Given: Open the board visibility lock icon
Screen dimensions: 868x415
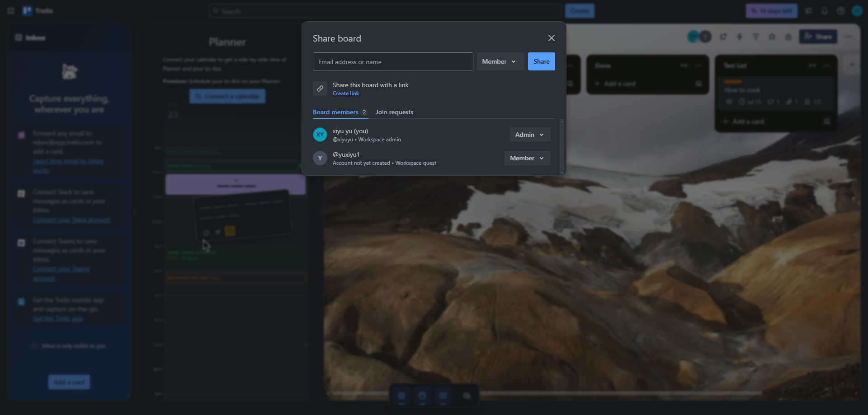Looking at the screenshot, I should click(x=788, y=37).
